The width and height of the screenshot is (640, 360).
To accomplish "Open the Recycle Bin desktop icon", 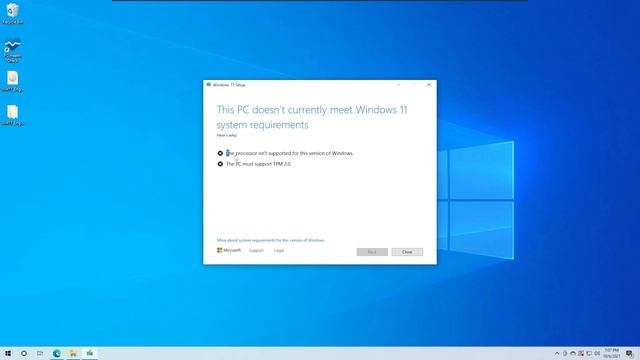I will (12, 13).
